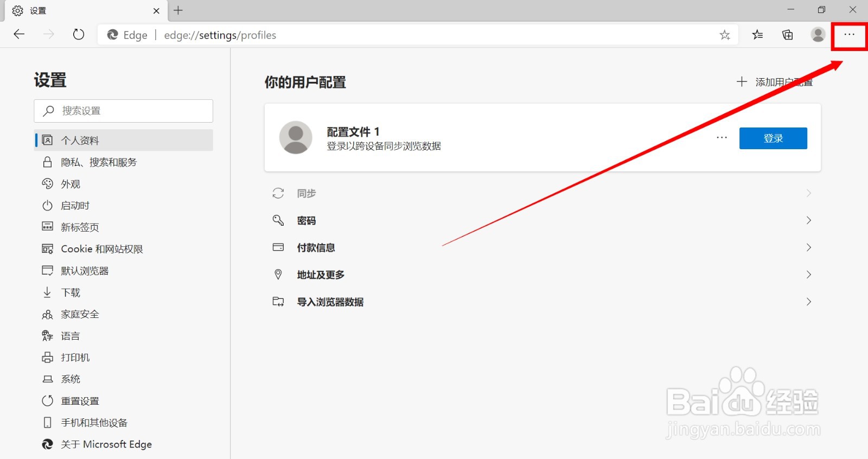Click the 地址及更多 label text

coord(321,275)
